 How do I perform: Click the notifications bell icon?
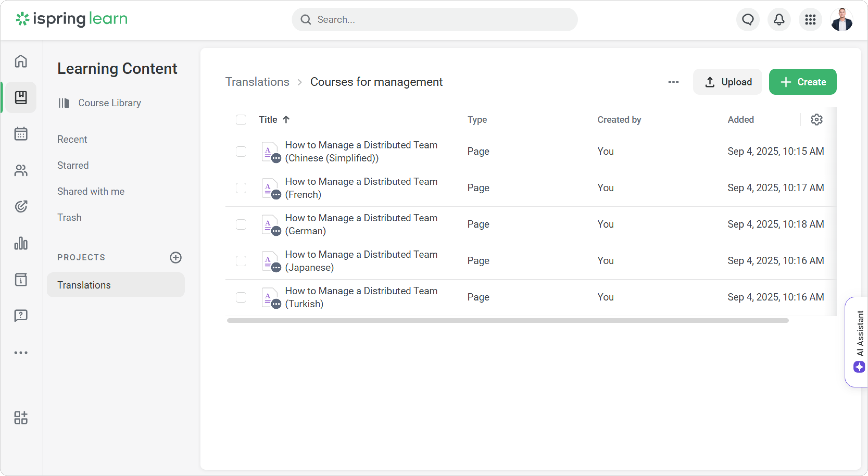pos(779,20)
